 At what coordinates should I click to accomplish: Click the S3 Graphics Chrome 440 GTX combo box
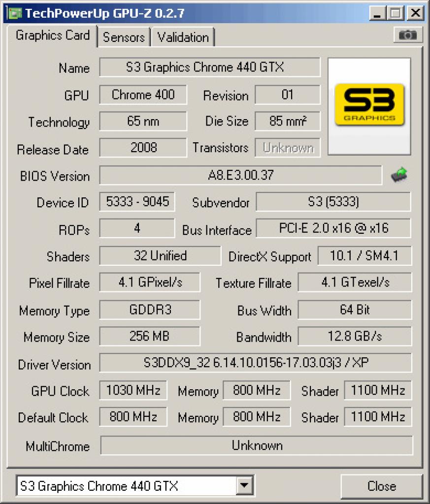(135, 486)
